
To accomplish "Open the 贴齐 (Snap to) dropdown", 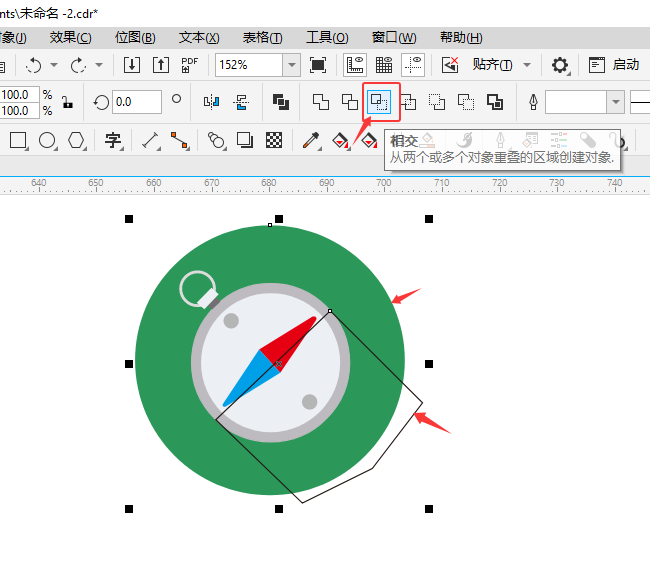I will [500, 65].
